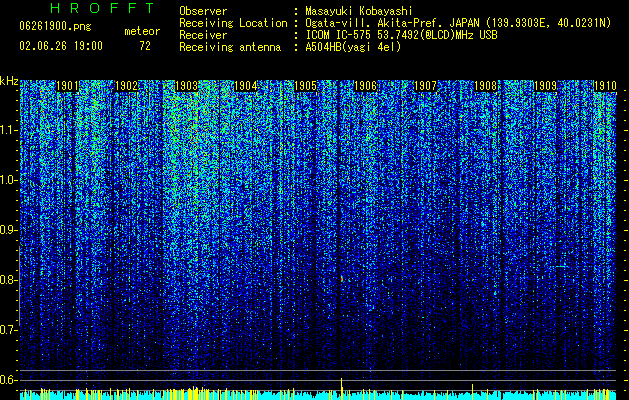Click the date stamp 02.06.26 19:00

pos(61,46)
